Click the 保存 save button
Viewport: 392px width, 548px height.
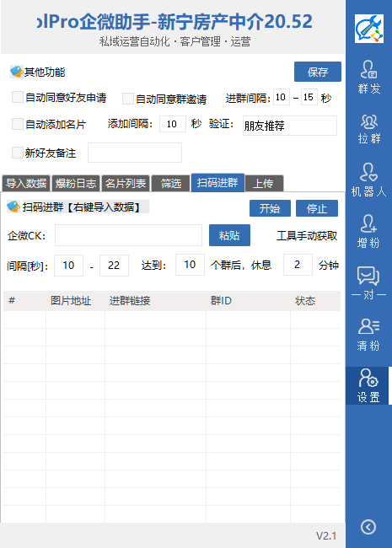tap(318, 72)
